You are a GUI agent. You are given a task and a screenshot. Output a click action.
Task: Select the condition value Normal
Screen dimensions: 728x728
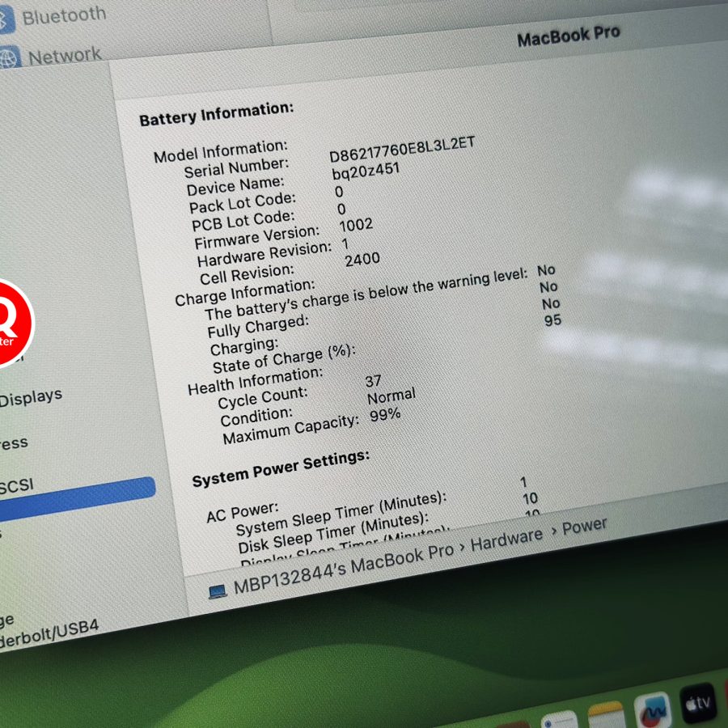click(x=391, y=396)
